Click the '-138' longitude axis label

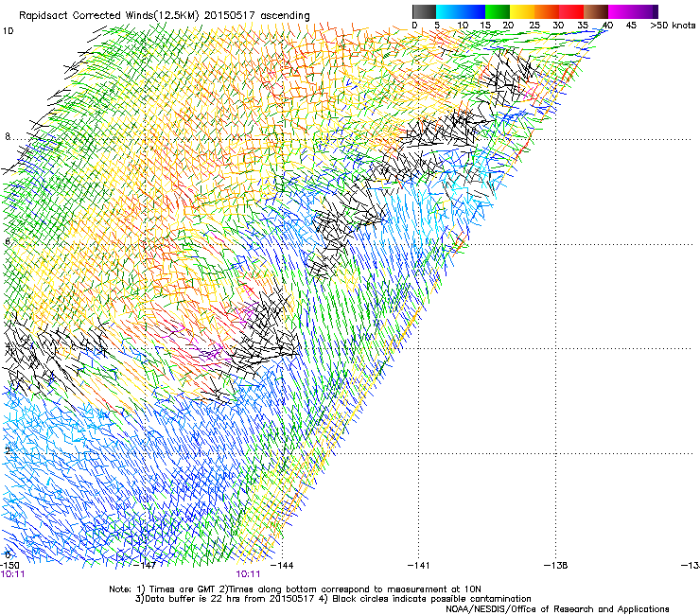555,565
